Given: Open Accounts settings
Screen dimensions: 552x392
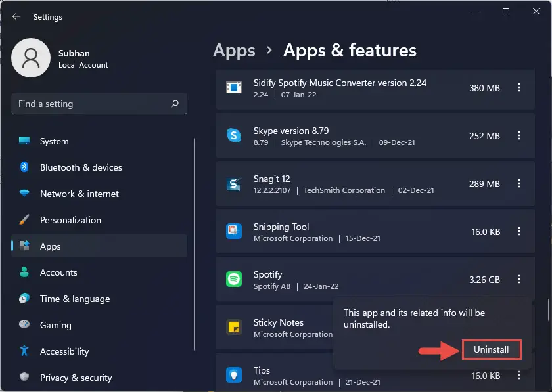Looking at the screenshot, I should click(x=99, y=272).
